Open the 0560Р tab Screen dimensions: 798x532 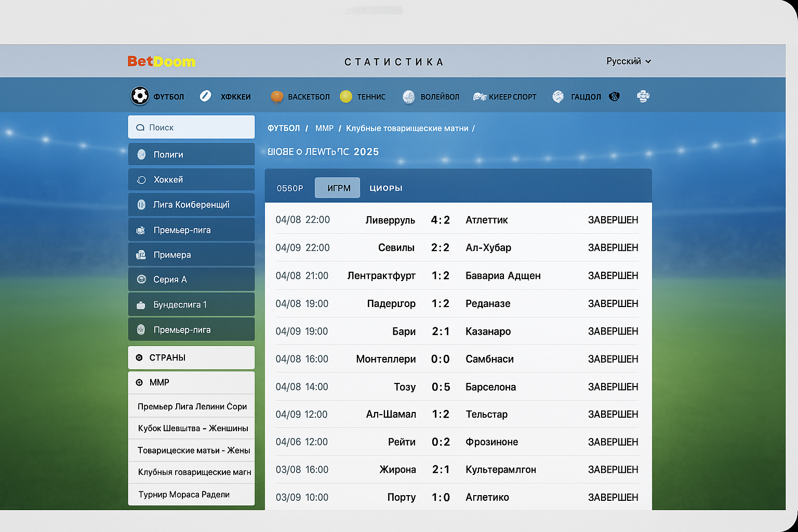point(289,188)
